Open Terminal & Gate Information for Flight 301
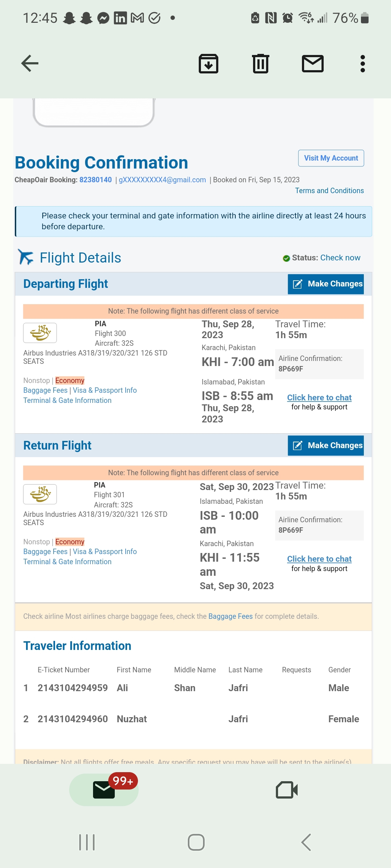This screenshot has height=868, width=391. click(67, 562)
